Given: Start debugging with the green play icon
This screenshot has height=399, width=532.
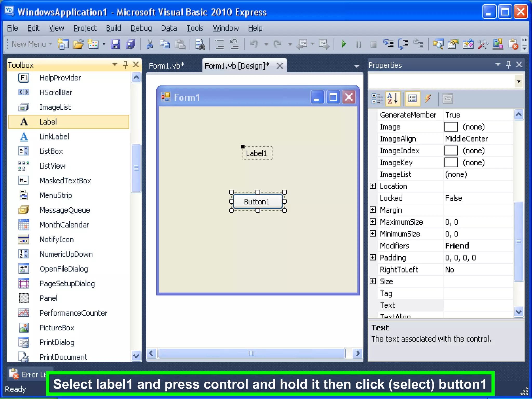Looking at the screenshot, I should click(x=343, y=44).
